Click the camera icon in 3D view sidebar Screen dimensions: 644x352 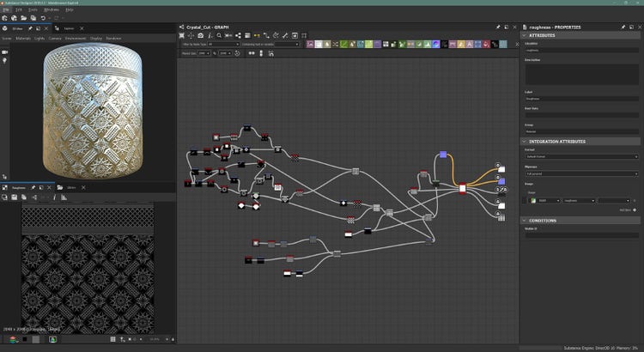coord(5,52)
